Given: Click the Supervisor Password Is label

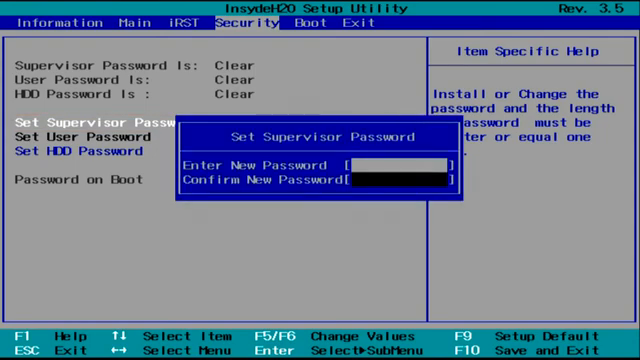Looking at the screenshot, I should coord(106,66).
